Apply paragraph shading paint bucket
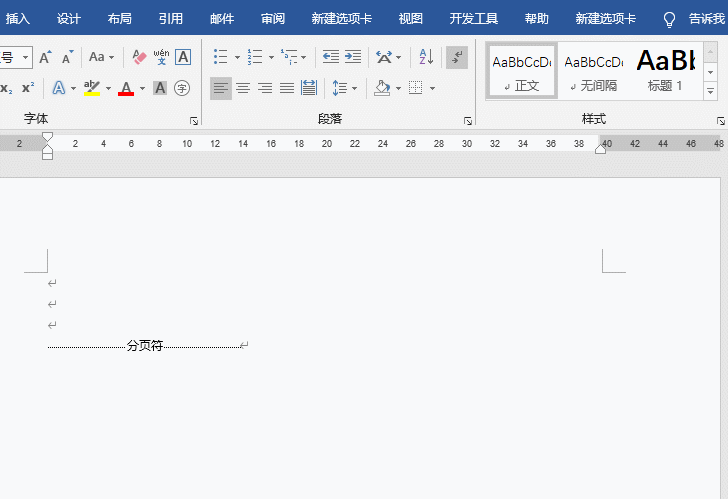 click(x=382, y=88)
